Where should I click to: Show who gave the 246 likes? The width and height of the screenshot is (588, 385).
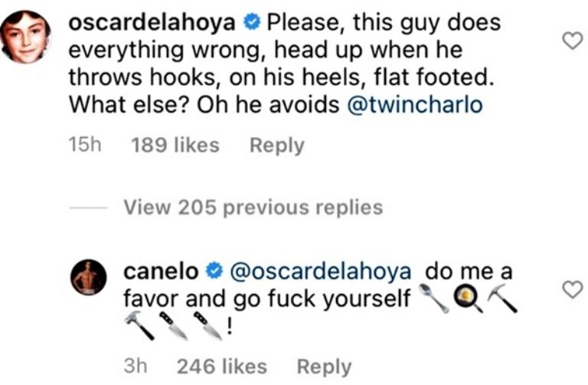pos(222,367)
